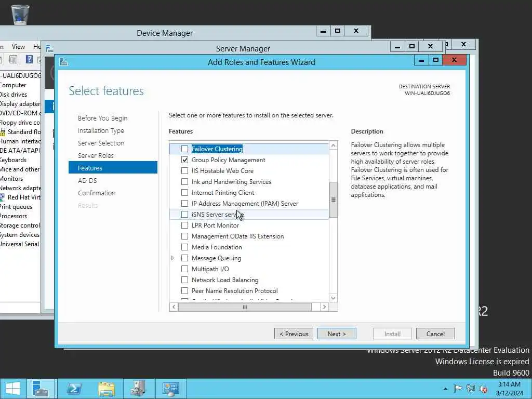
Task: Enable Ink and Handwriting Services
Action: (184, 181)
